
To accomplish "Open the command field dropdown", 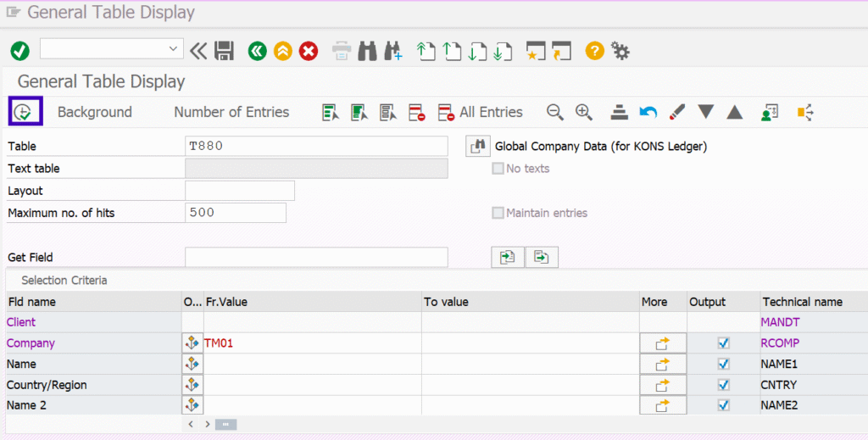I will (173, 48).
